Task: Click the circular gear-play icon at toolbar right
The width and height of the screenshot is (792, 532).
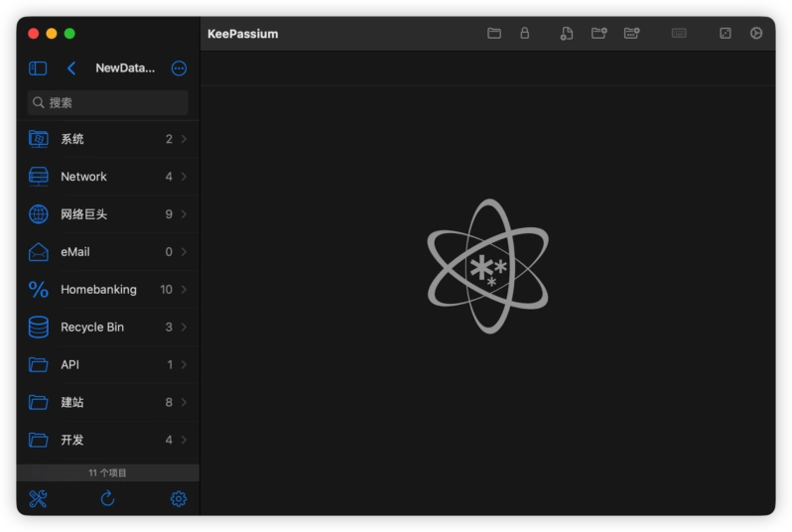Action: click(x=756, y=34)
